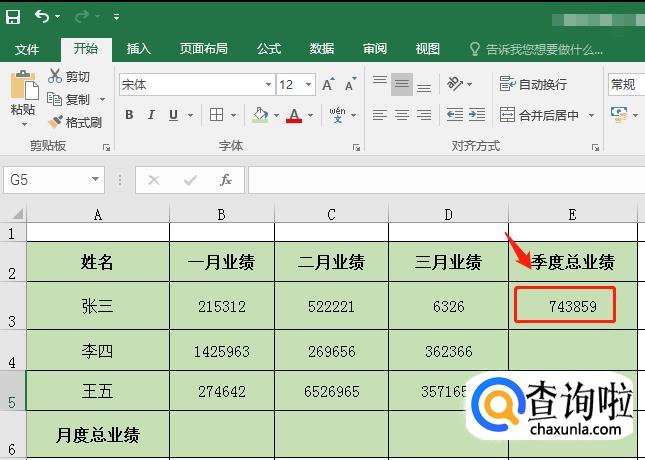645x460 pixels.
Task: Expand the font size dropdown
Action: pos(309,85)
